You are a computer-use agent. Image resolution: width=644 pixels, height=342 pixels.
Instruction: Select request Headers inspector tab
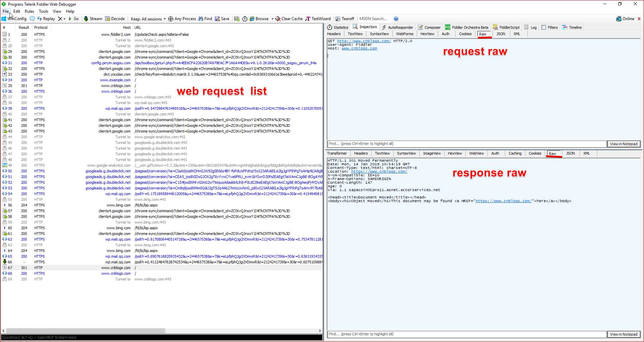point(334,34)
